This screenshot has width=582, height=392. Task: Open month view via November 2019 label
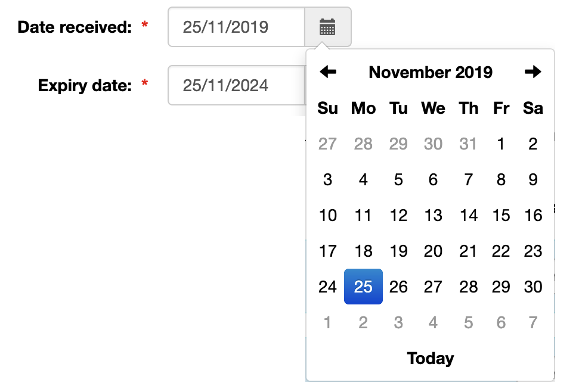pyautogui.click(x=431, y=72)
